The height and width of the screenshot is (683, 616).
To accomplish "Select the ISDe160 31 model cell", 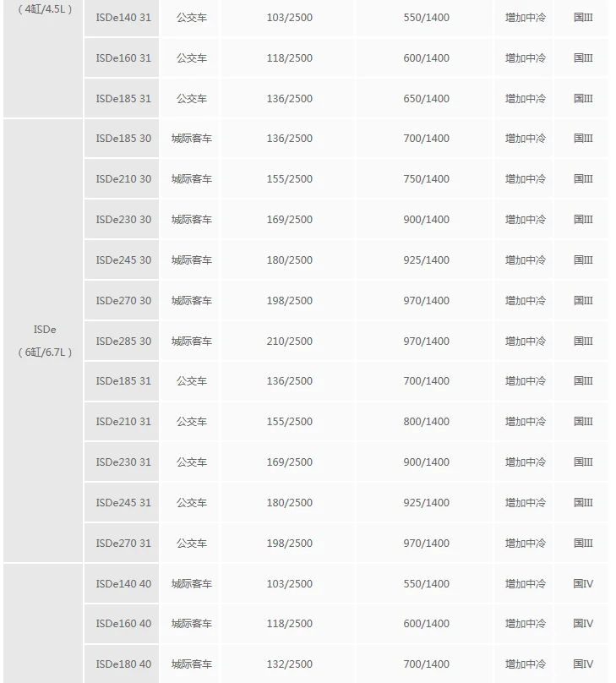I will tap(123, 58).
